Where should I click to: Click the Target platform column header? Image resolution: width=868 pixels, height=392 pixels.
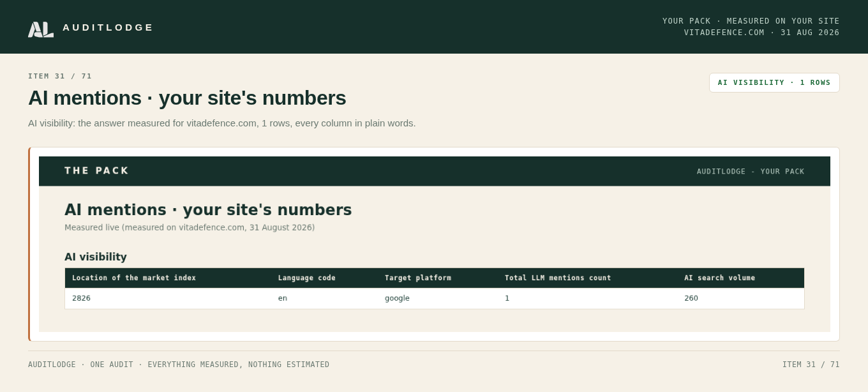pyautogui.click(x=418, y=278)
